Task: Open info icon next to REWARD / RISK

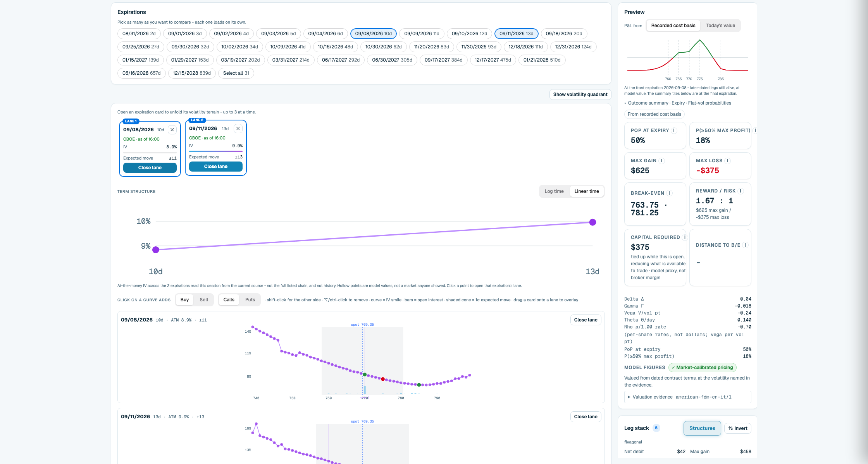Action: 741,191
